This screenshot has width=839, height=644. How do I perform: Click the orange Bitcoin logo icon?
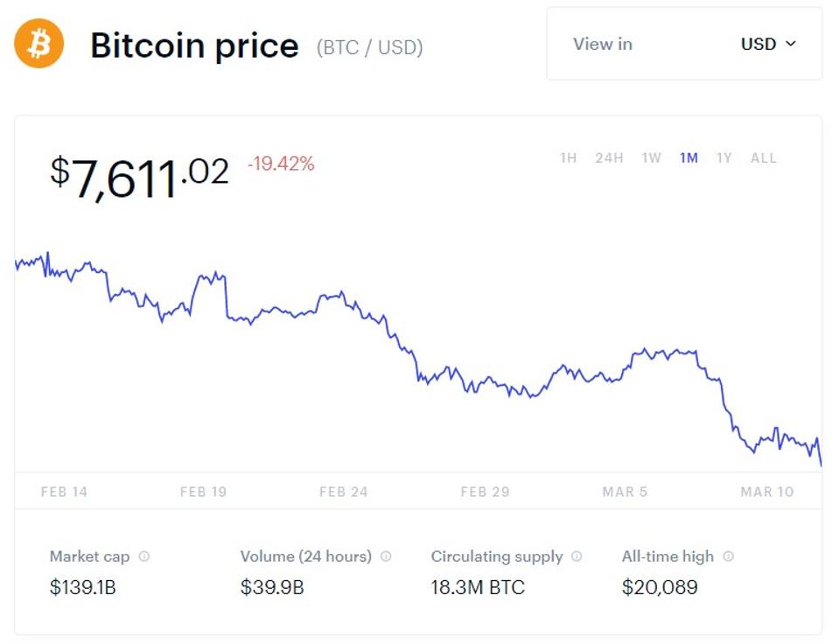pyautogui.click(x=39, y=44)
